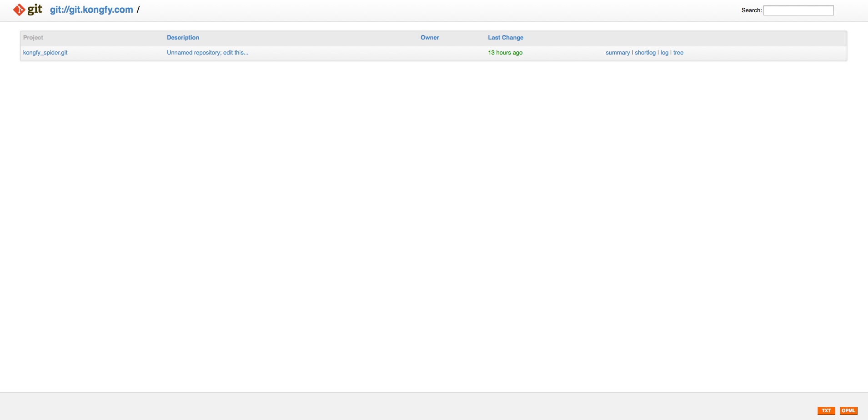
Task: Open the summary page for kongfy_spider.git
Action: coord(617,53)
